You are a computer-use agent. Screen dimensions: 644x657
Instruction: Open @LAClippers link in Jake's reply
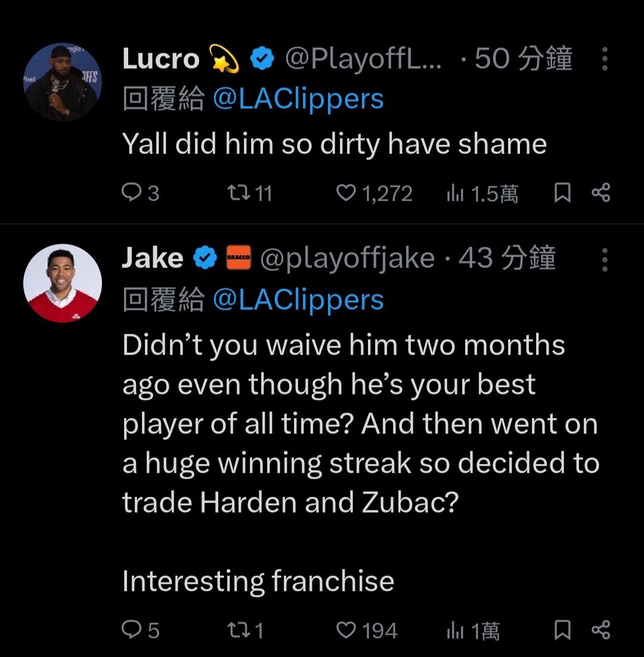(298, 300)
